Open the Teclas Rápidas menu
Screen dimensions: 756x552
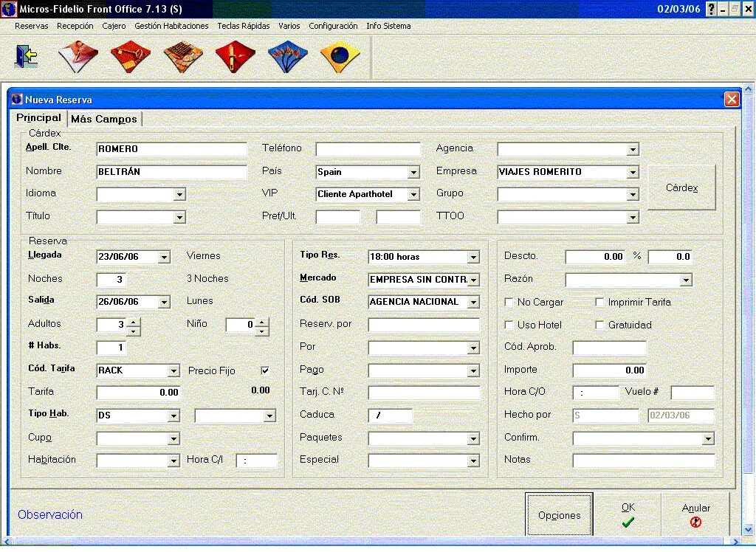[x=244, y=26]
